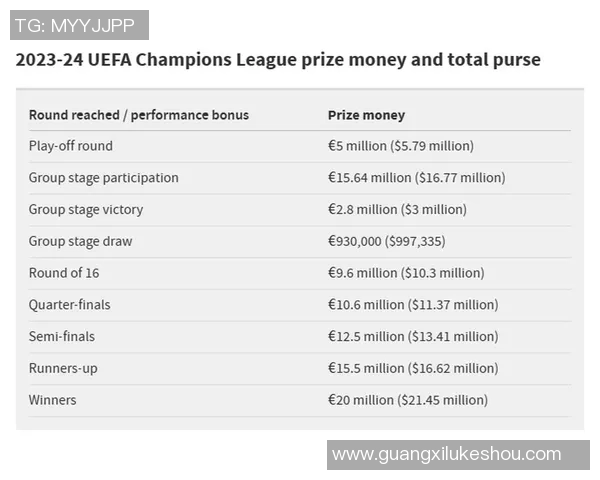Click the Prize money column header
The image size is (600, 480).
pos(366,115)
